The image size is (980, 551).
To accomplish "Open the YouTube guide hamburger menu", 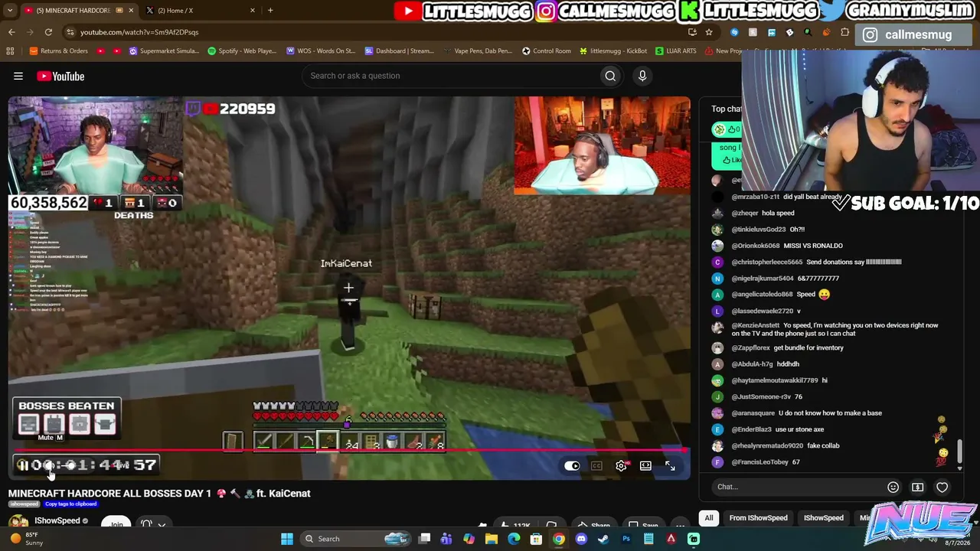I will coord(18,76).
